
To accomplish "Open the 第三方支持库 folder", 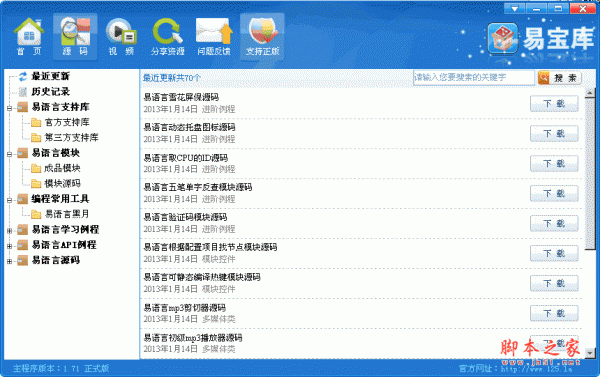I will point(71,137).
